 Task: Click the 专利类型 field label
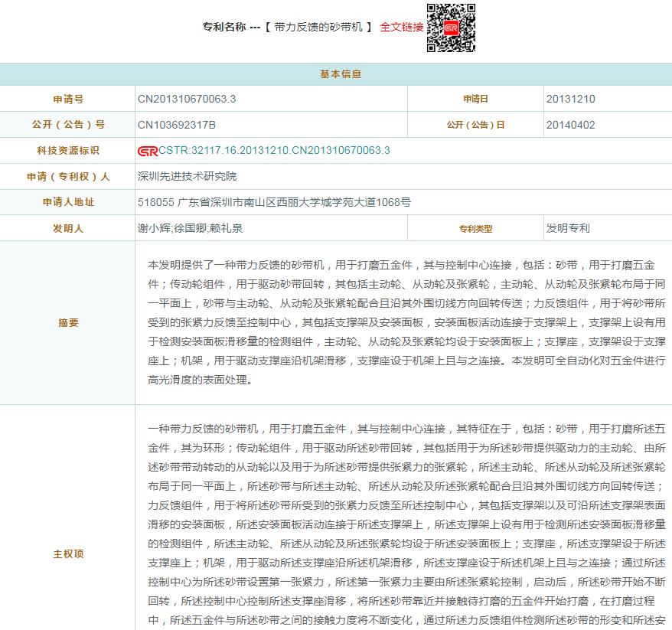click(475, 228)
